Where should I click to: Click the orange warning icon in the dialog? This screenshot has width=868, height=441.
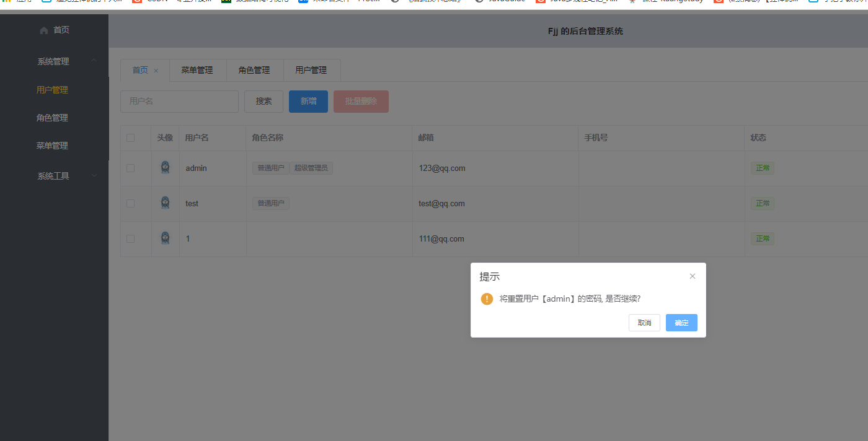[x=487, y=299]
